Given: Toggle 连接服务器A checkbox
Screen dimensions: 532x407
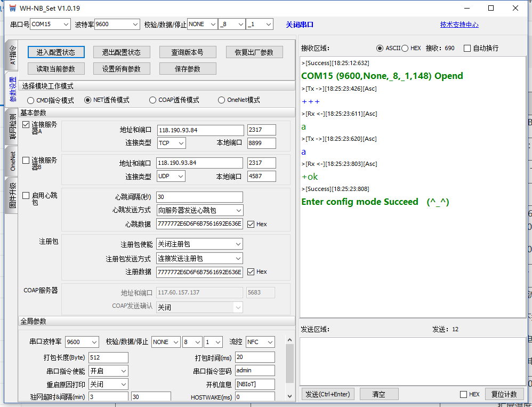Looking at the screenshot, I should point(26,125).
